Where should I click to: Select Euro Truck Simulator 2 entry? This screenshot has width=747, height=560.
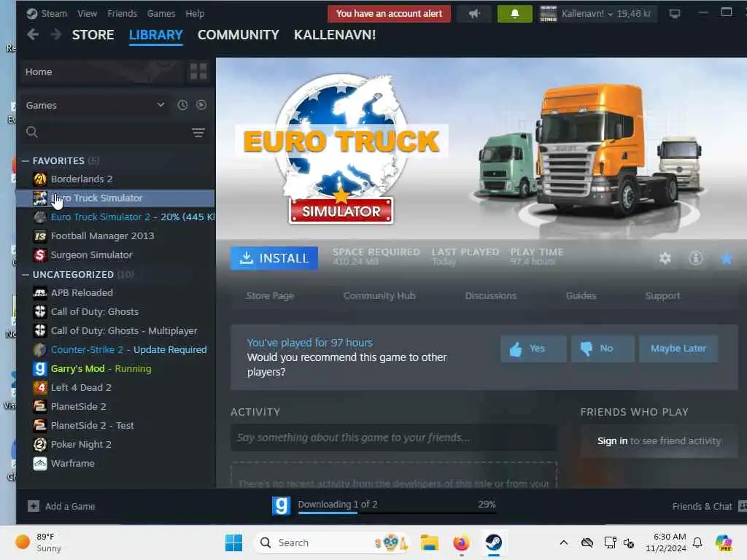[x=115, y=217]
